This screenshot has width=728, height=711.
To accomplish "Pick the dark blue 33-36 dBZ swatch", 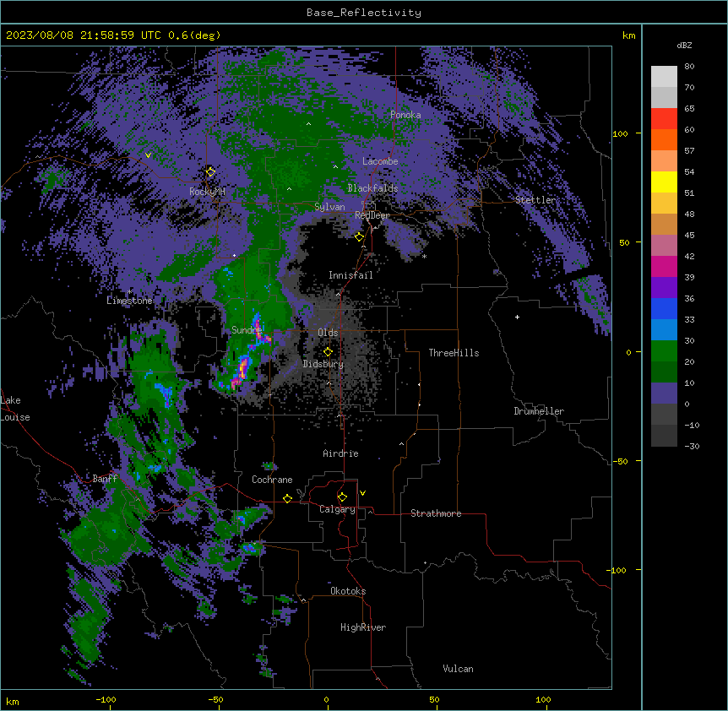I will 664,308.
